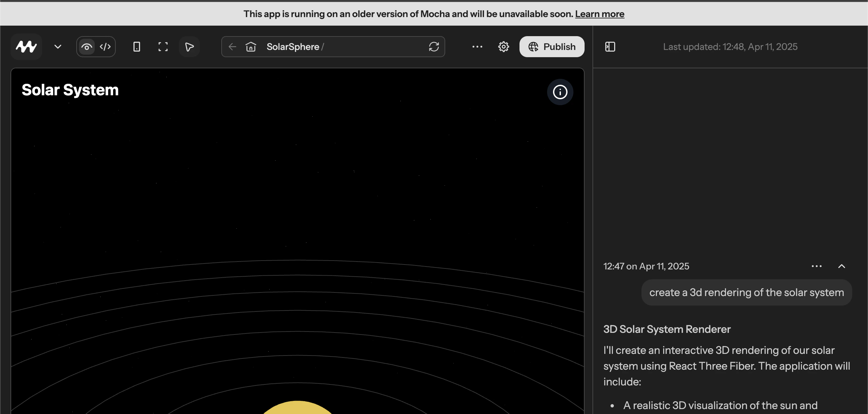The height and width of the screenshot is (414, 868).
Task: Select the 'create a 3d rendering' prompt bubble
Action: (746, 292)
